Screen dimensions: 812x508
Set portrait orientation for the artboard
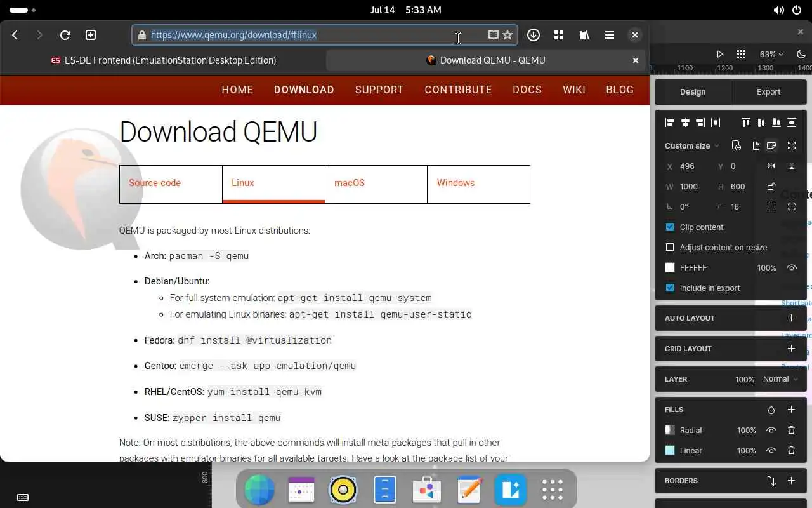pos(756,145)
